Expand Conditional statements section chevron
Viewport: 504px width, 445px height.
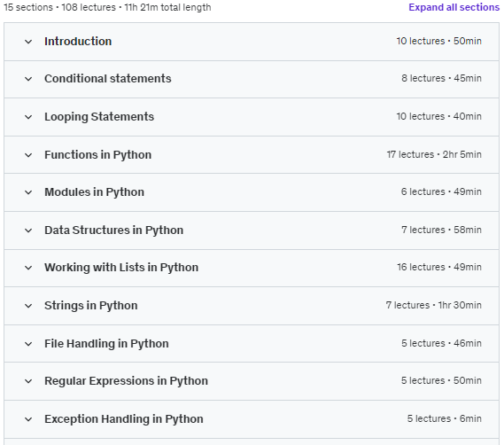pos(28,79)
